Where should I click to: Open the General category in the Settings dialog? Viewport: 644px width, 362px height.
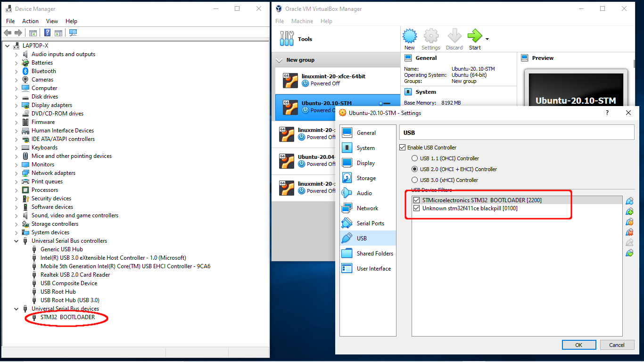tap(368, 133)
